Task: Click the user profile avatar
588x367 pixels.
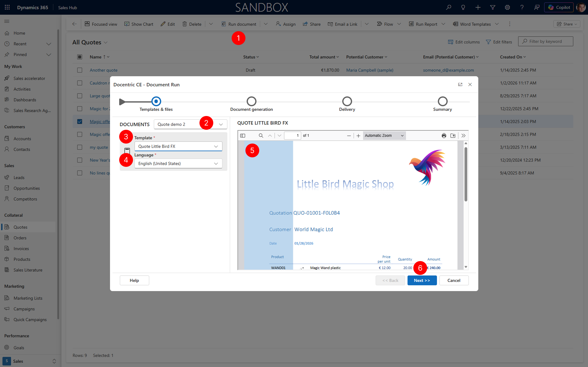Action: click(581, 7)
